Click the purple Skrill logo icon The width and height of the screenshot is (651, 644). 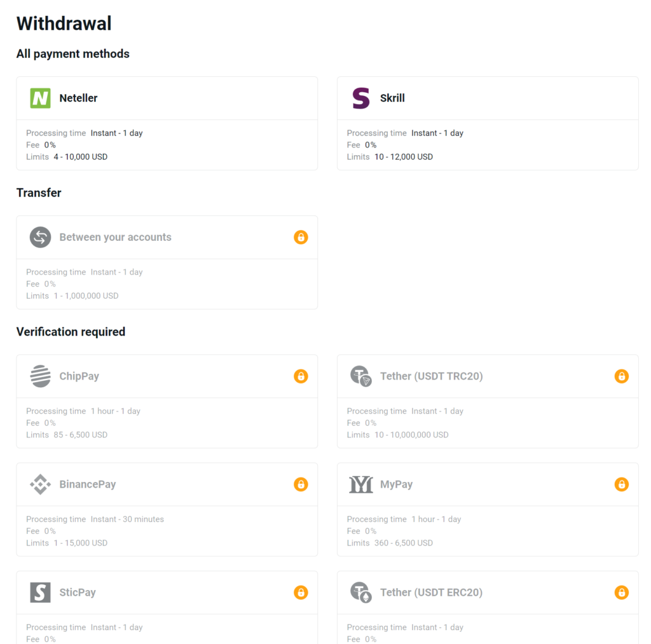[x=361, y=98]
